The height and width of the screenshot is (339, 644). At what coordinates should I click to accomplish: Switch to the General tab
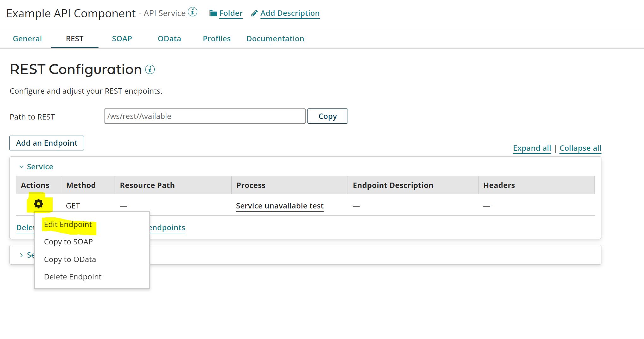27,39
